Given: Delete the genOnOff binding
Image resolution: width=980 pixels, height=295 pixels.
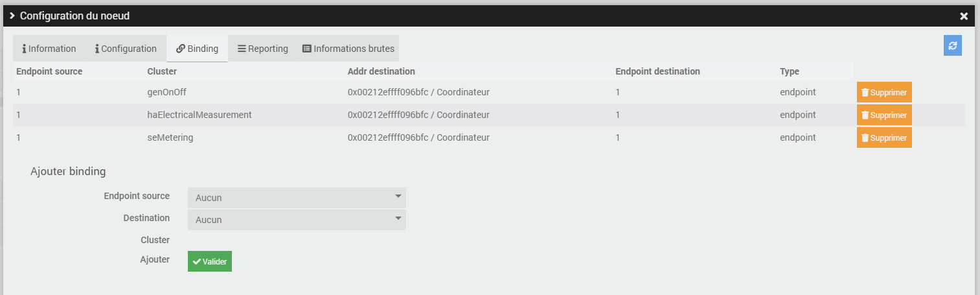Looking at the screenshot, I should [x=883, y=93].
